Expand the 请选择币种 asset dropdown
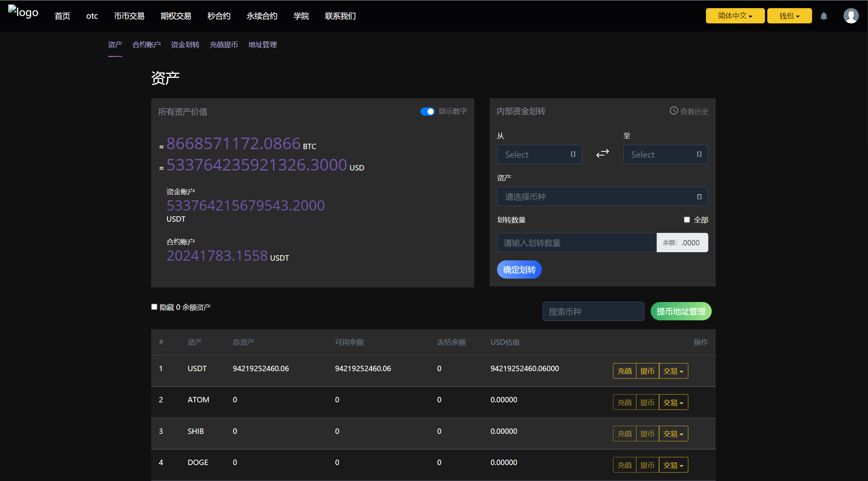The image size is (868, 481). (602, 197)
